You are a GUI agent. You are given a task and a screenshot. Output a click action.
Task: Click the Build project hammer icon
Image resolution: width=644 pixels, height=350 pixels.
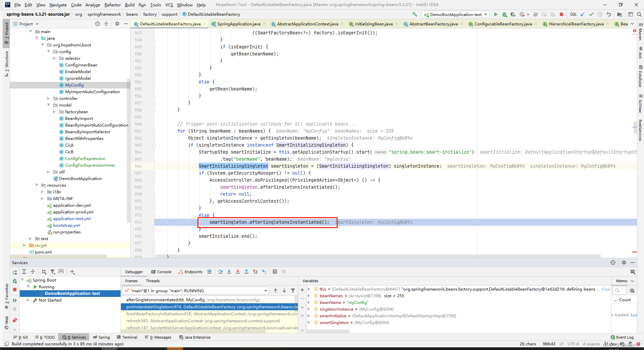click(x=415, y=14)
